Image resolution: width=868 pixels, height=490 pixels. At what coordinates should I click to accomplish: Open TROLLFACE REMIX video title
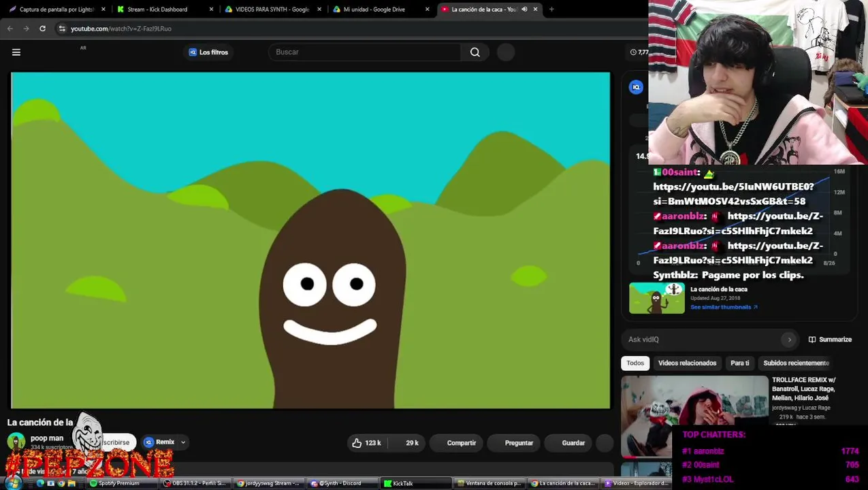pyautogui.click(x=803, y=389)
